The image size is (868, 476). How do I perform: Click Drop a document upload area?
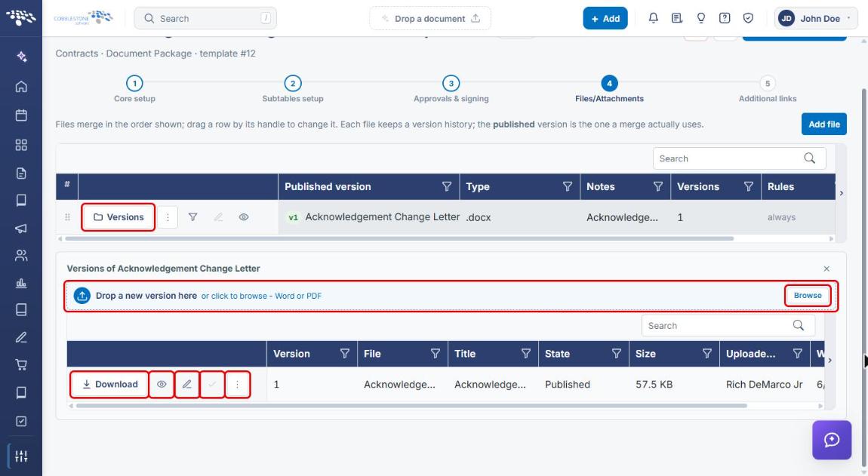(x=430, y=18)
